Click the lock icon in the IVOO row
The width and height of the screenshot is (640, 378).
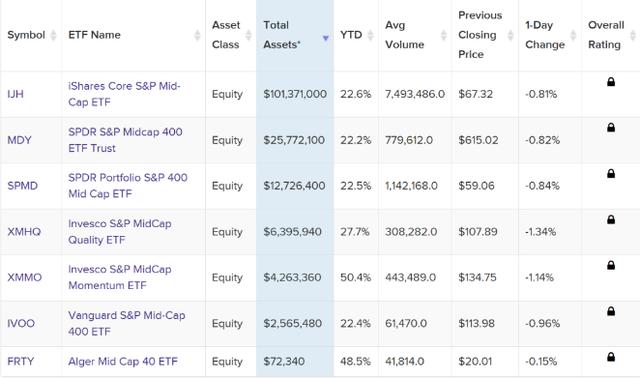click(611, 311)
